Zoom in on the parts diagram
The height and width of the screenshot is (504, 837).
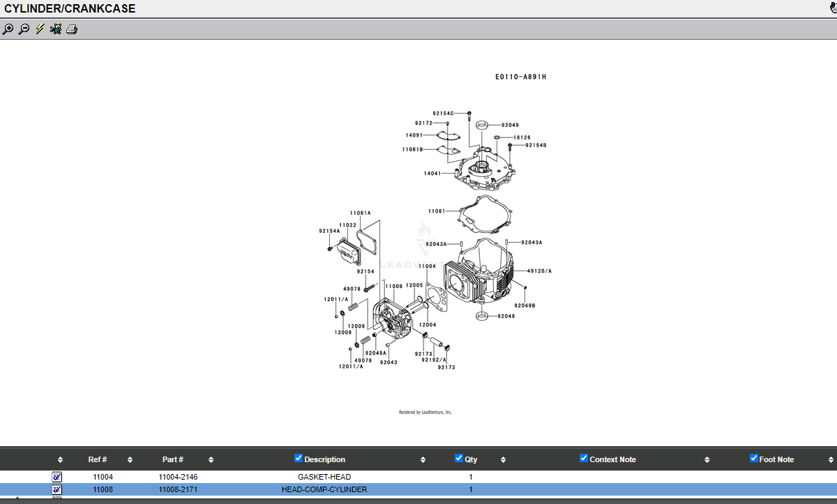point(8,29)
